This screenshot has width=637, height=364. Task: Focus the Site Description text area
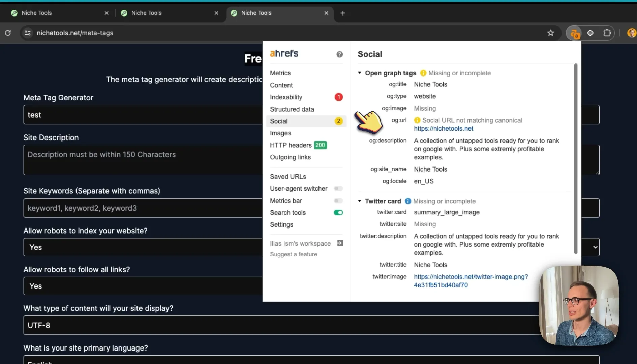(x=143, y=160)
